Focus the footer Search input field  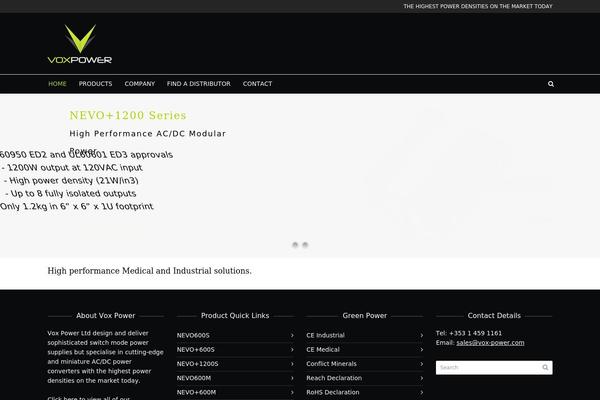(x=487, y=367)
